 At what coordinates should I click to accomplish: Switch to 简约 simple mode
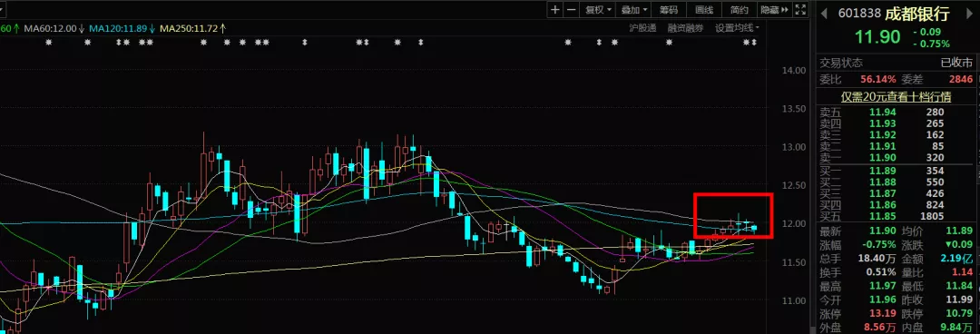tap(740, 9)
